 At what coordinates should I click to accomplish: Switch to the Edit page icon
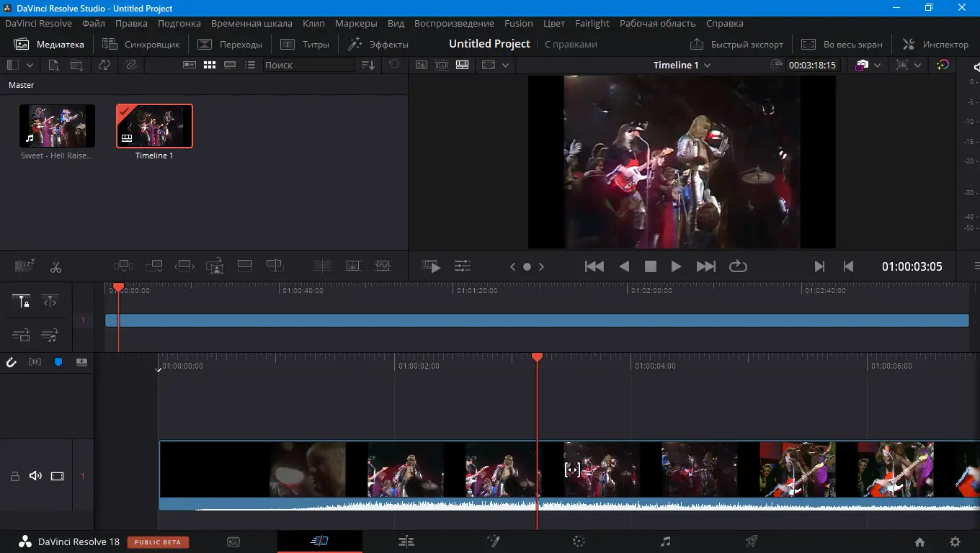[406, 541]
